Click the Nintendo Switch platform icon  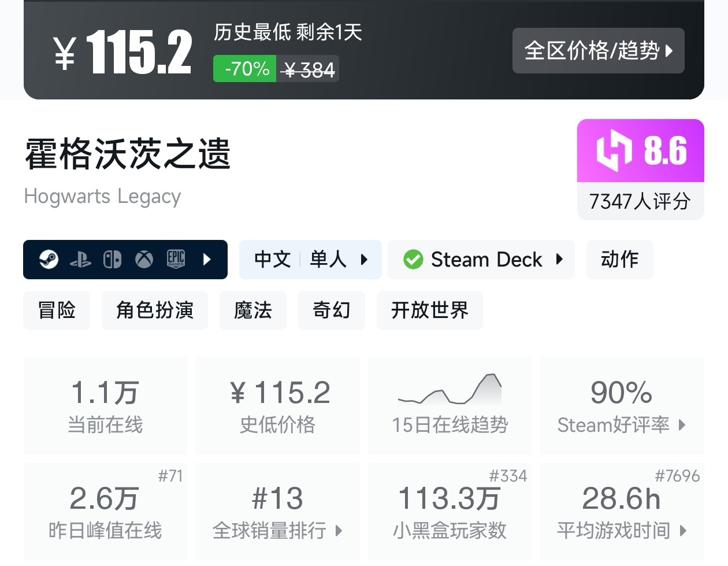[112, 260]
